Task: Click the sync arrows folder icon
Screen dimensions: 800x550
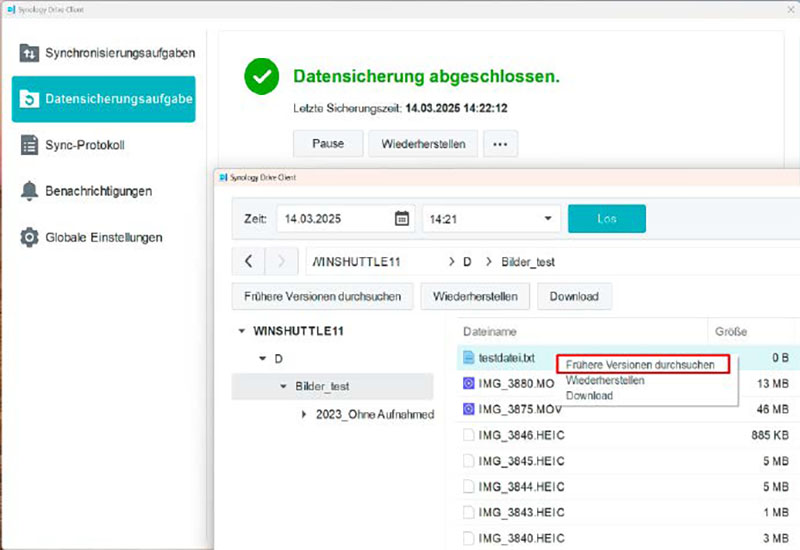Action: 29,53
